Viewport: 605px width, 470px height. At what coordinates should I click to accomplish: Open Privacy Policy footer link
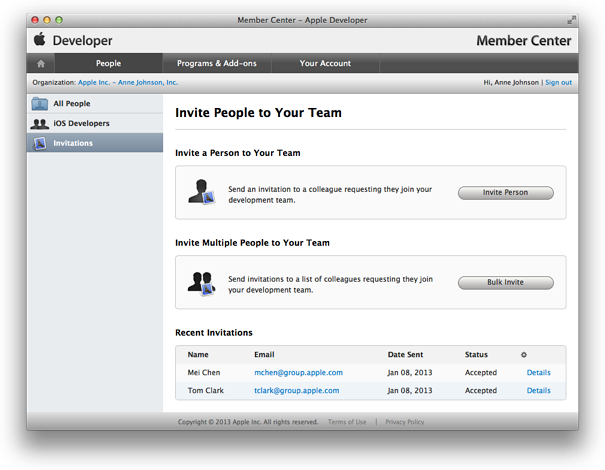pyautogui.click(x=404, y=422)
